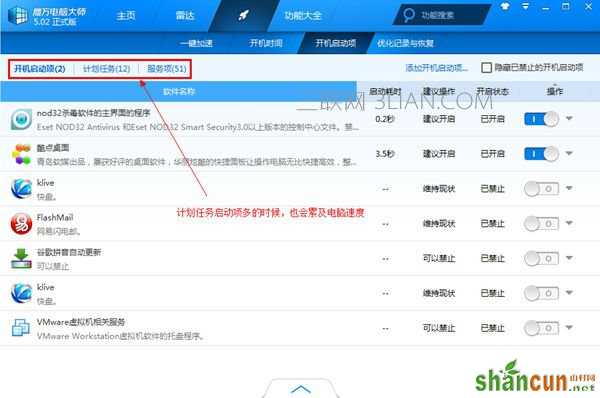
Task: Open the rocket acceleration tab icon
Action: (243, 15)
